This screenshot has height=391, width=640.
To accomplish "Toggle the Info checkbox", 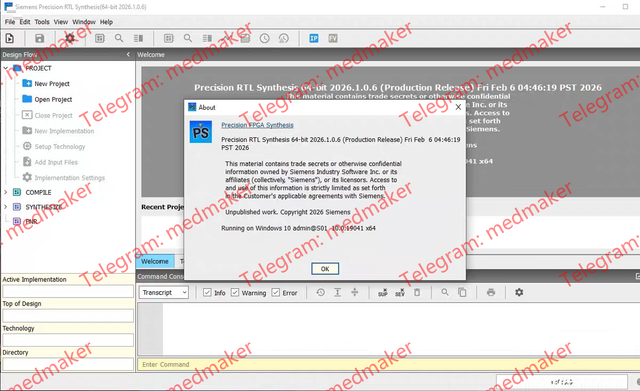I will tap(207, 293).
